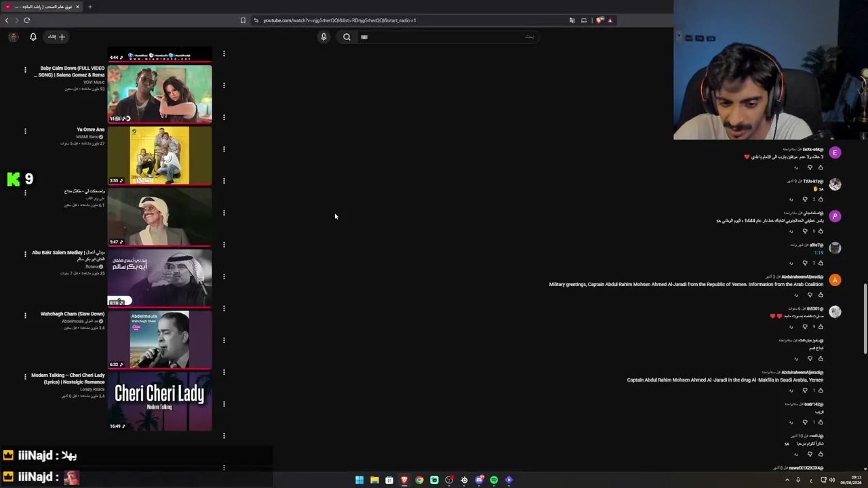Click the Brave Shields icon
The image size is (868, 488).
pos(599,20)
